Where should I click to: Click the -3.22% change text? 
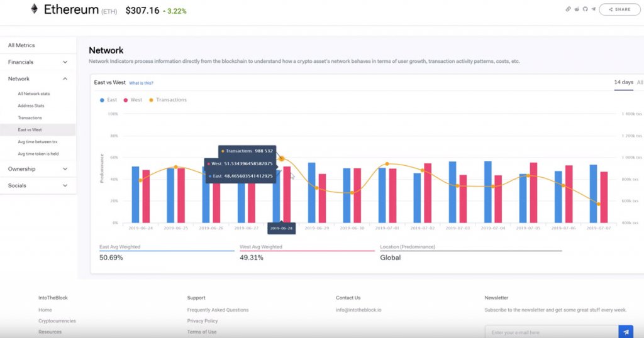[175, 11]
